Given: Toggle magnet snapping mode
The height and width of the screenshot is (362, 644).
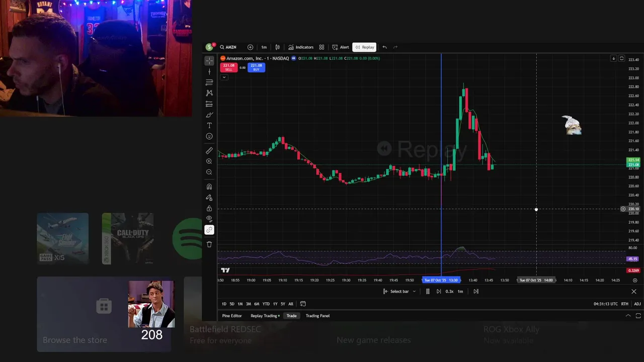Looking at the screenshot, I should pyautogui.click(x=209, y=187).
